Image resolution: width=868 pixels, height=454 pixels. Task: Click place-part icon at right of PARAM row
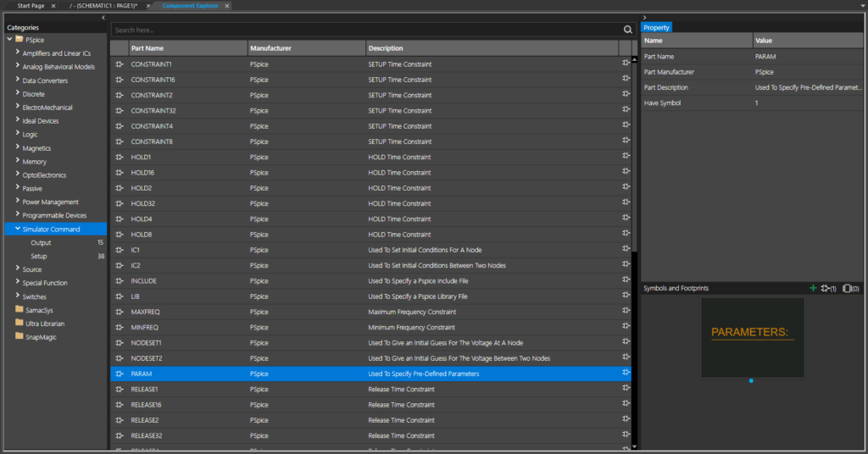[626, 374]
